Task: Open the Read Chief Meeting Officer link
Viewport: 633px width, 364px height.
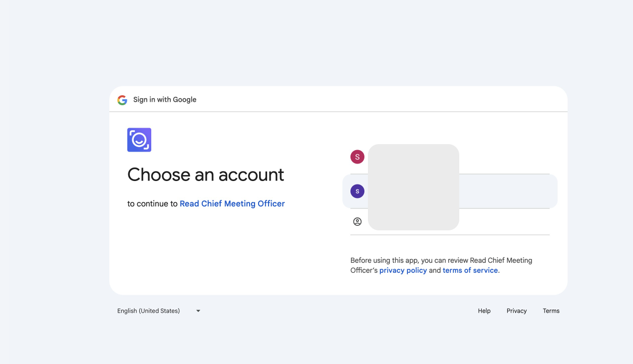Action: click(232, 203)
